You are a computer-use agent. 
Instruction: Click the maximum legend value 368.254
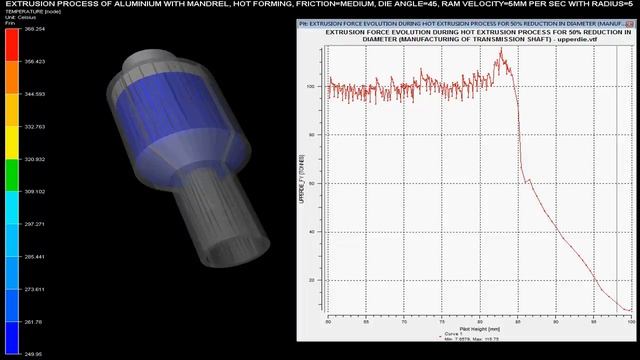coord(35,29)
